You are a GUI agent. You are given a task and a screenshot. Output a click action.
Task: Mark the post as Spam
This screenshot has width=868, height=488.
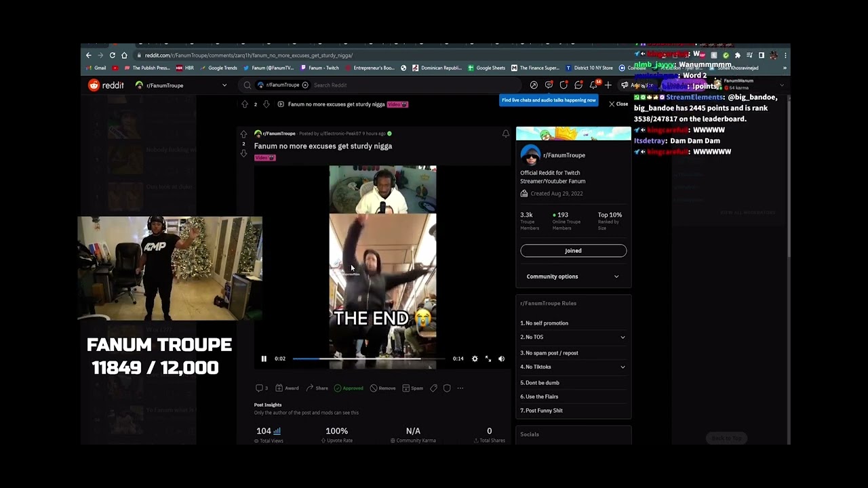click(x=412, y=388)
